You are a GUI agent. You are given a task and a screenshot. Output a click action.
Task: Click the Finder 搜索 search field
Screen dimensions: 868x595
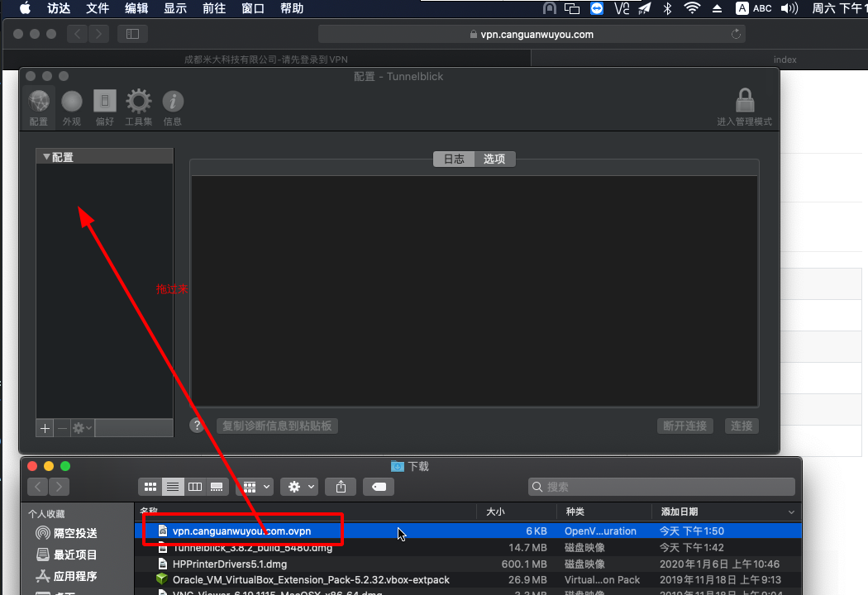(661, 487)
